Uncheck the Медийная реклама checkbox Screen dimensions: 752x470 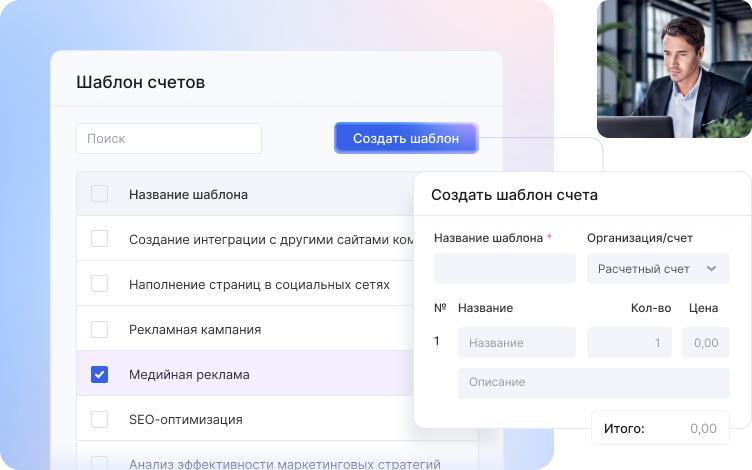pyautogui.click(x=99, y=374)
